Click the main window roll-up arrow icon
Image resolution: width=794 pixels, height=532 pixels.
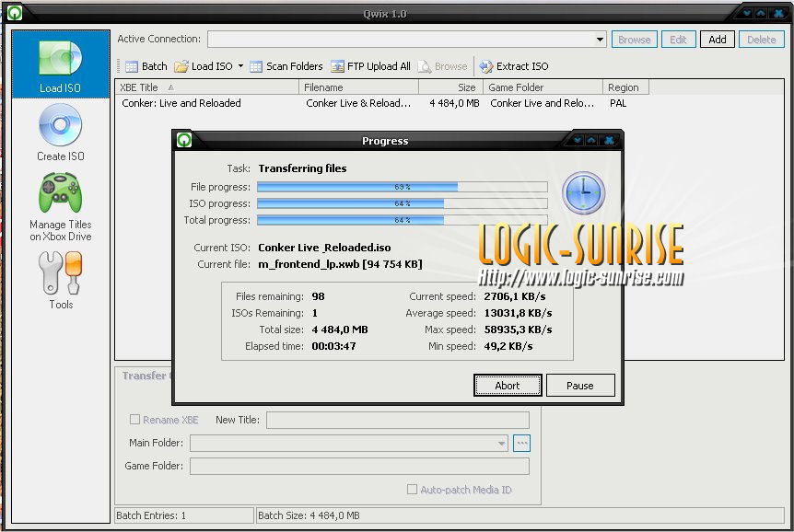point(761,13)
